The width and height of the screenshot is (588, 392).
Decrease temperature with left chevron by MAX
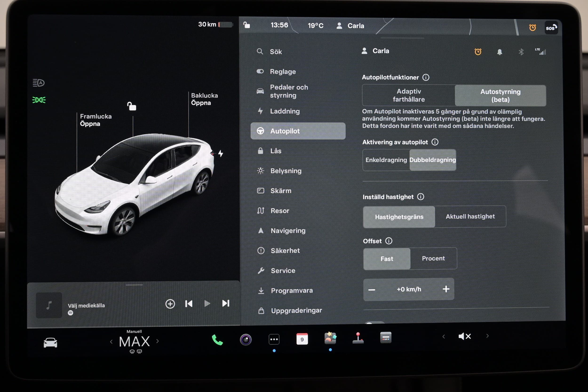click(x=111, y=341)
